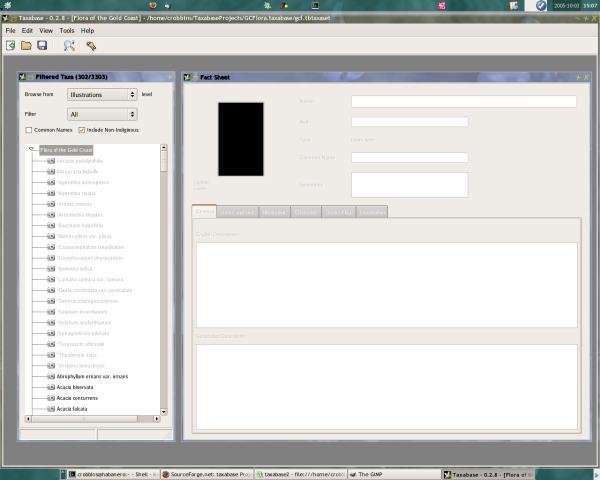Click the Filtered Taxa window title icon

tap(23, 77)
